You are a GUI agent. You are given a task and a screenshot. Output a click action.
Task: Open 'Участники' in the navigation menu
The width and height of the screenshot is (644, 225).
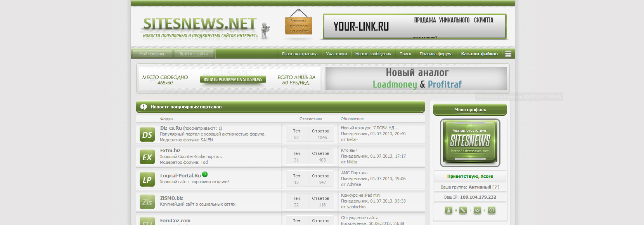point(336,54)
